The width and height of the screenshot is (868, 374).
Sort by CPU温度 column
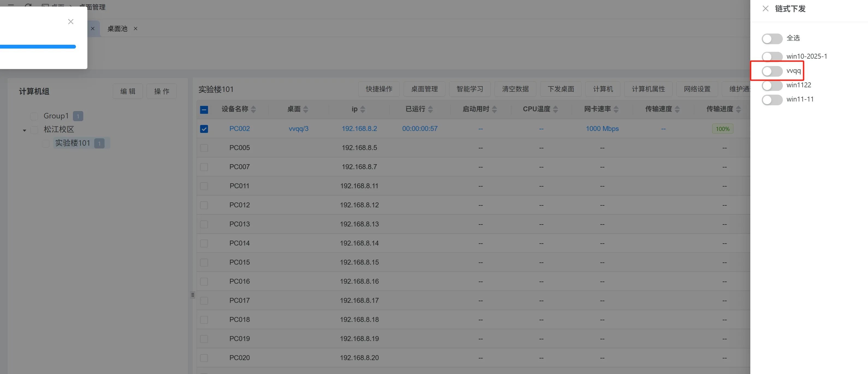coord(556,109)
